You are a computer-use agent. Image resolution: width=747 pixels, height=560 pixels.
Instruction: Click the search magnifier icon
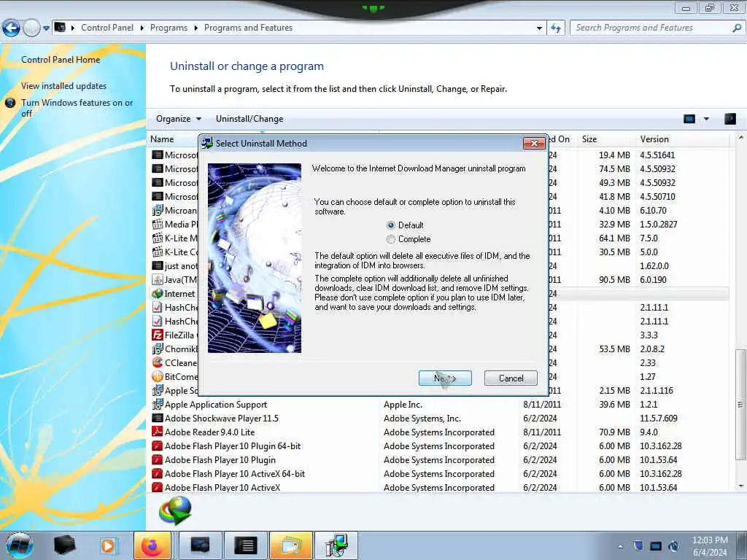pyautogui.click(x=737, y=28)
